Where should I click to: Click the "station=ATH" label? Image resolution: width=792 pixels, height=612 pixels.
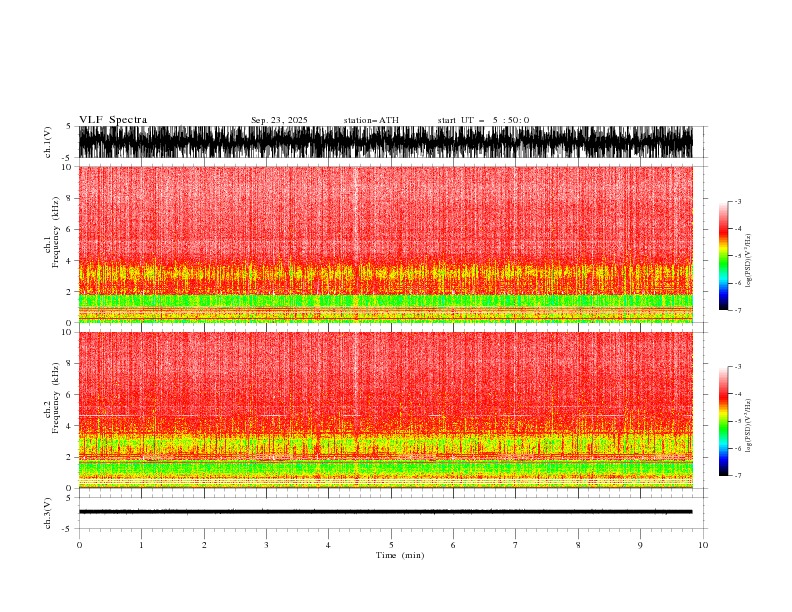pos(371,120)
